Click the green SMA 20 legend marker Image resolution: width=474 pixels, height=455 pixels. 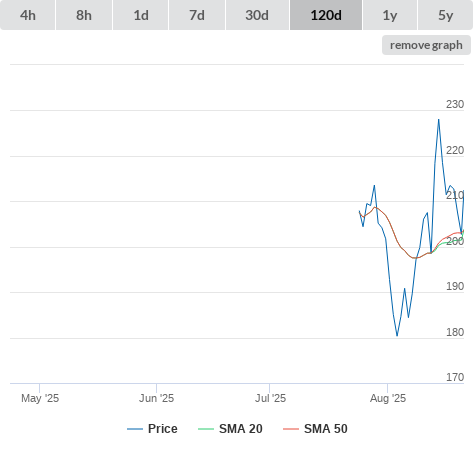(x=206, y=429)
